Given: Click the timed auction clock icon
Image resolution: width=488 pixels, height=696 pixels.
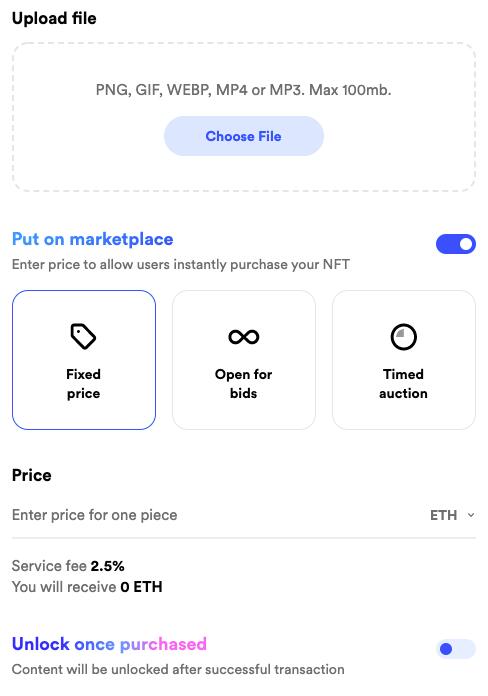Looking at the screenshot, I should [x=403, y=337].
